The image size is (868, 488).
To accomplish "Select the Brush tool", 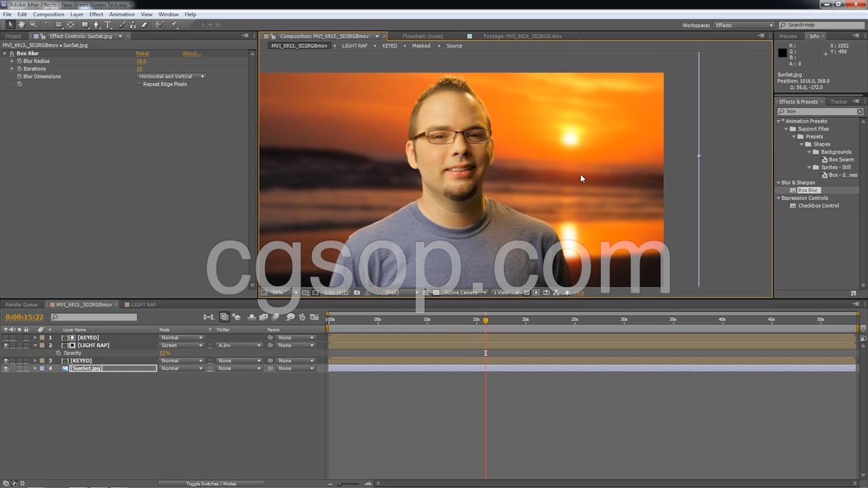I will click(123, 25).
